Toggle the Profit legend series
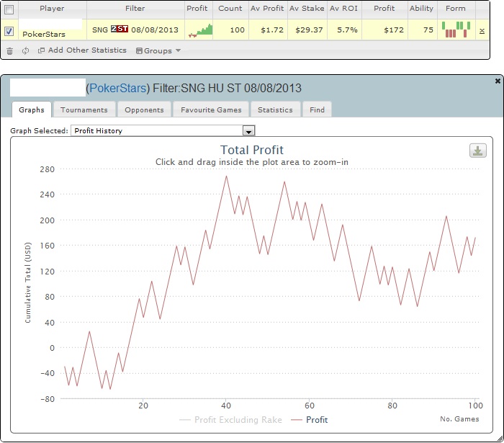The height and width of the screenshot is (443, 504). (x=309, y=420)
